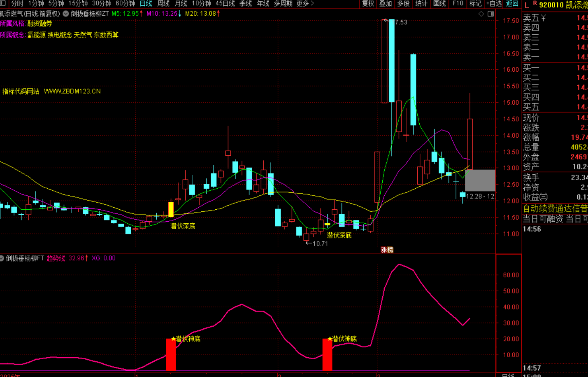Click the 涨榜 marker badge under the chart

pos(387,250)
